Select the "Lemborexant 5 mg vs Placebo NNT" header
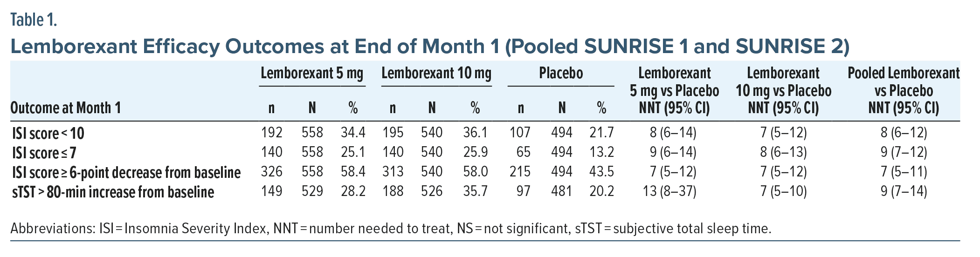The height and width of the screenshot is (257, 980). (674, 90)
